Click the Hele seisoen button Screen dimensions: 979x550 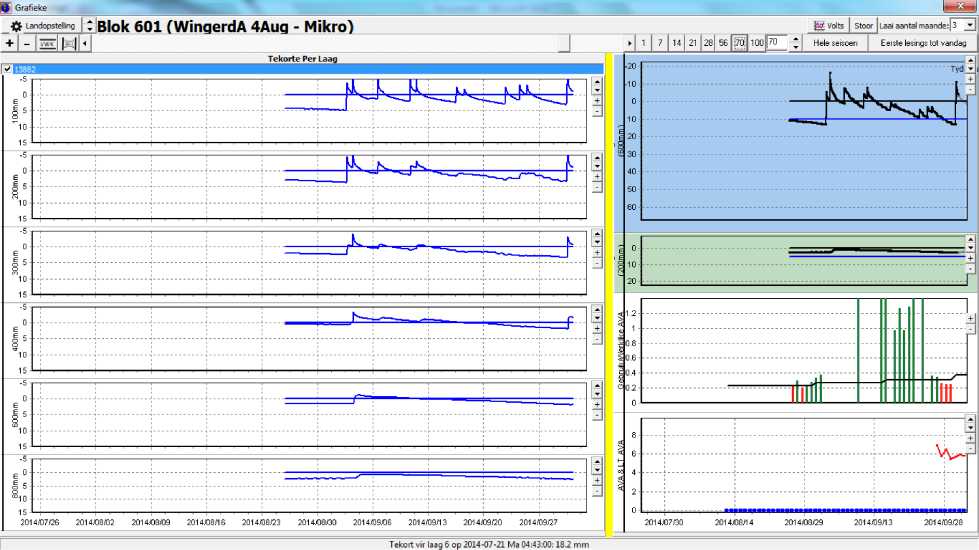pyautogui.click(x=835, y=43)
